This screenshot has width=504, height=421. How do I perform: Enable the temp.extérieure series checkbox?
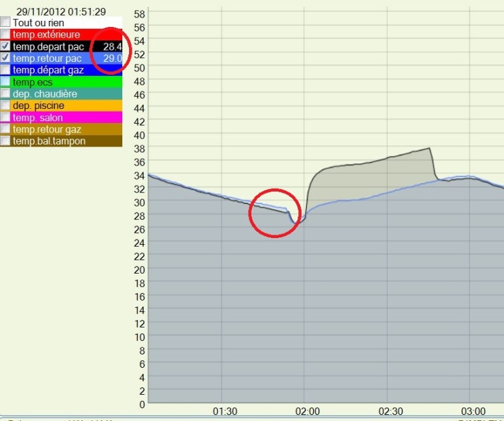pos(6,34)
